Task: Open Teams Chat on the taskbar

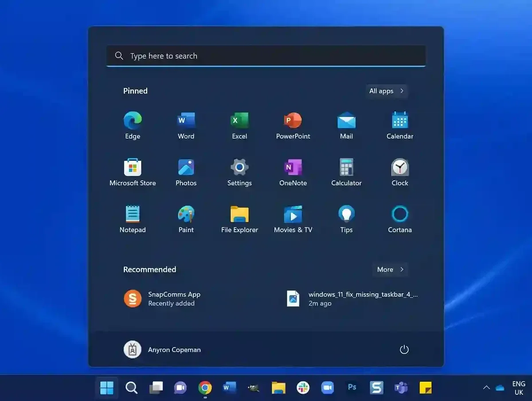Action: click(180, 388)
